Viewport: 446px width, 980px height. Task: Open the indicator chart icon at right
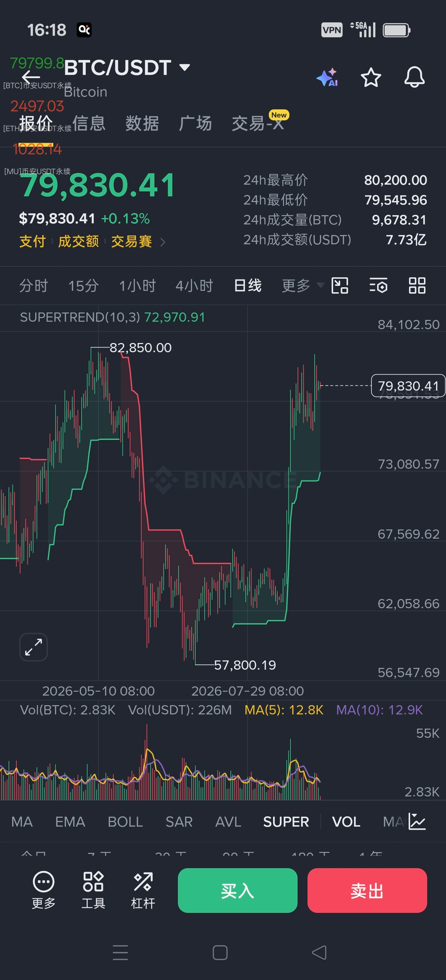coord(417,821)
